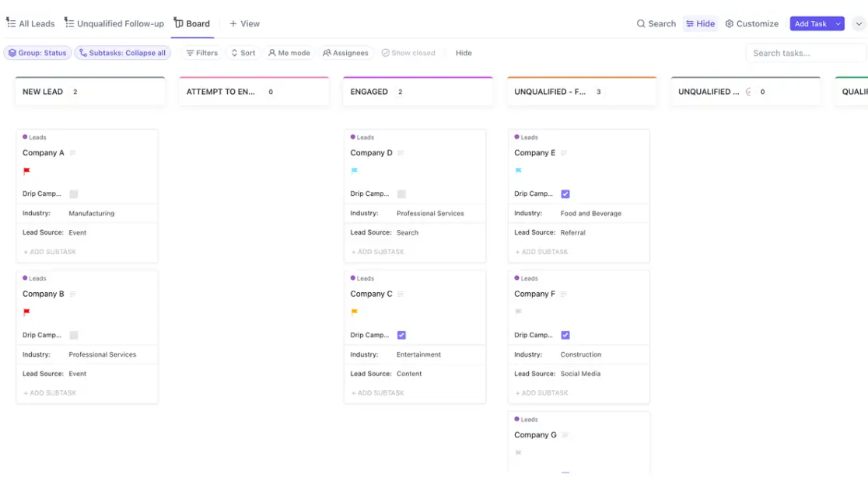The image size is (868, 481).
Task: Check Drip Campaign box for Company B
Action: (74, 335)
